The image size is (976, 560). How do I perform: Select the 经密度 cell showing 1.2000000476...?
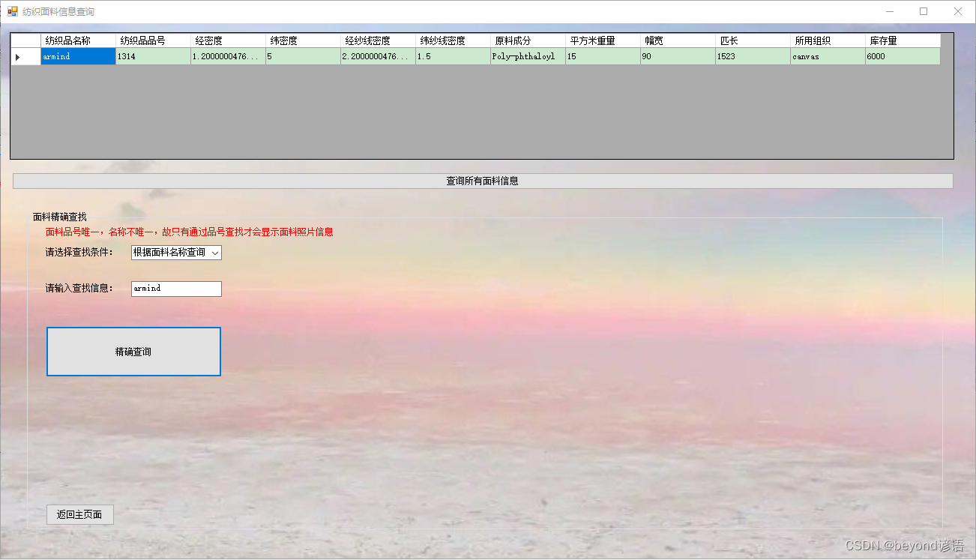tap(229, 57)
